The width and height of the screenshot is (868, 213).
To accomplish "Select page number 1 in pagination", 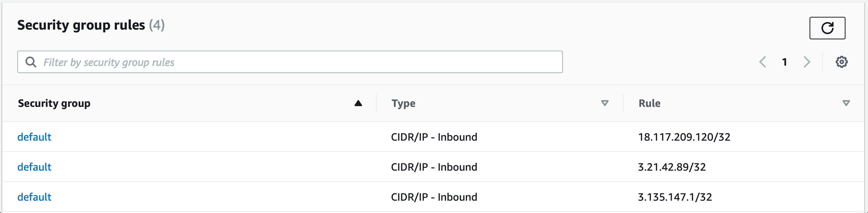I will pos(785,62).
